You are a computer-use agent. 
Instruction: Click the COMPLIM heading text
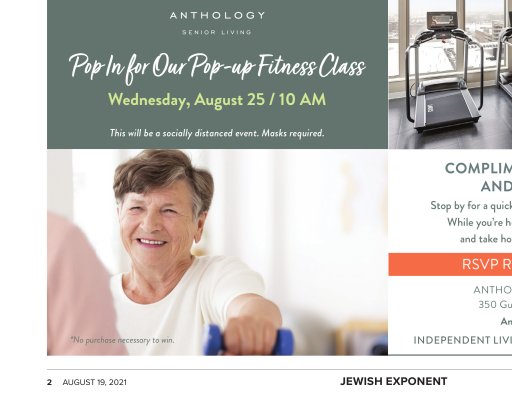(478, 168)
